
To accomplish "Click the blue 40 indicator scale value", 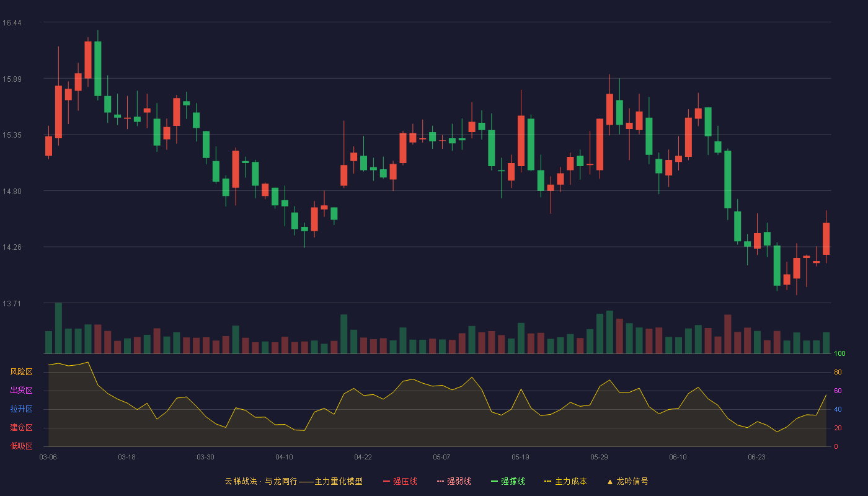I will [838, 409].
